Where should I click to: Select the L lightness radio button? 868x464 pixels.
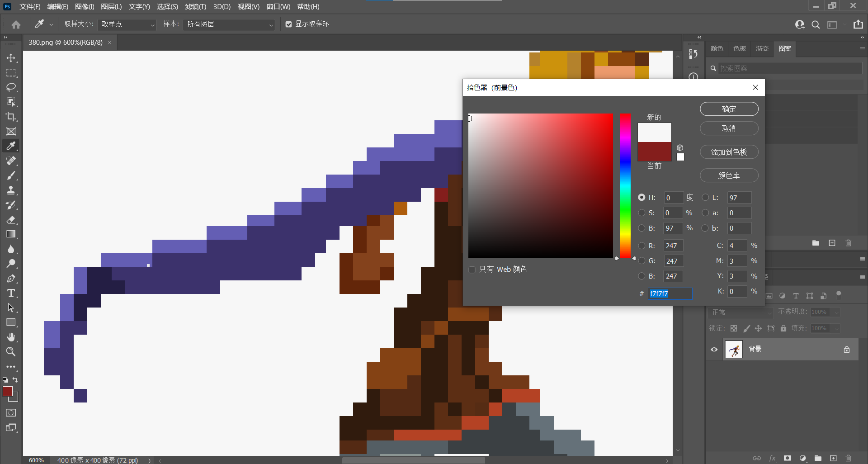point(705,197)
